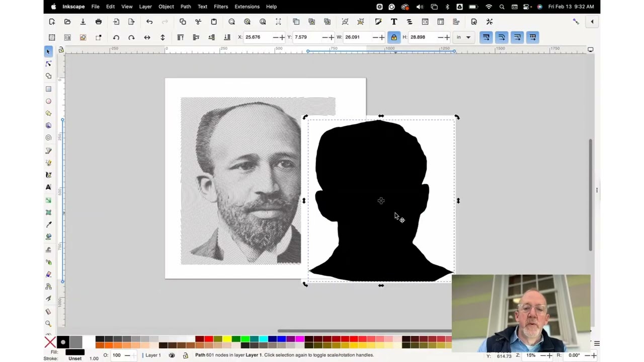The image size is (644, 362).
Task: Copy the selection with the copy icon
Action: pos(183,22)
